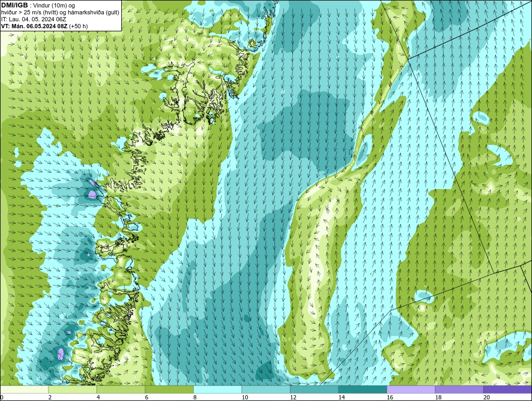This screenshot has height=401, width=532.
Task: Click the legend scale label 8
Action: (195, 397)
